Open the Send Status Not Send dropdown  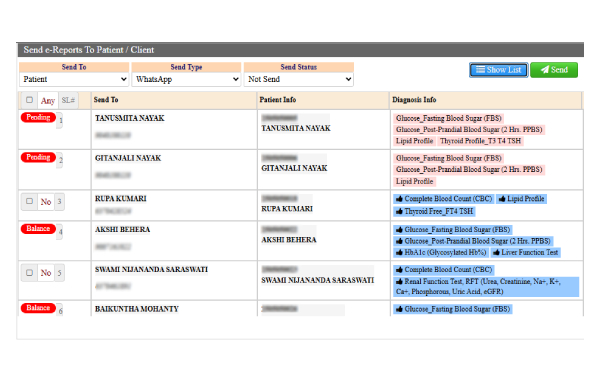point(298,79)
